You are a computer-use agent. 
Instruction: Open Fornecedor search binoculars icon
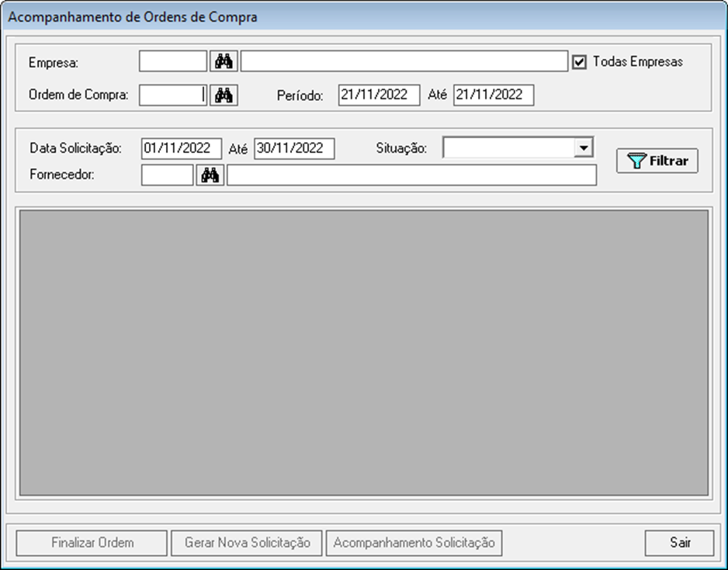210,176
